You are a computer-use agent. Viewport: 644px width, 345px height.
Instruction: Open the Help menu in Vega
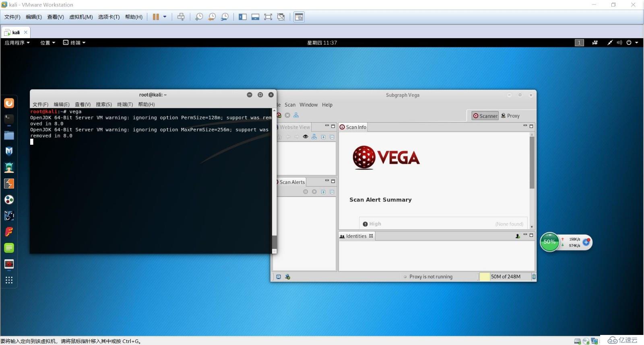coord(327,105)
